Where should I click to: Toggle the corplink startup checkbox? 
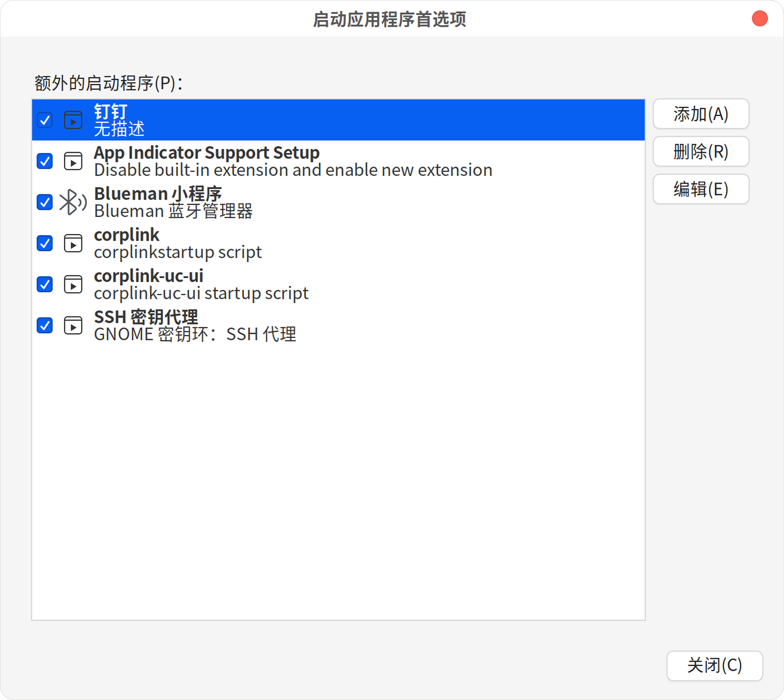tap(45, 243)
